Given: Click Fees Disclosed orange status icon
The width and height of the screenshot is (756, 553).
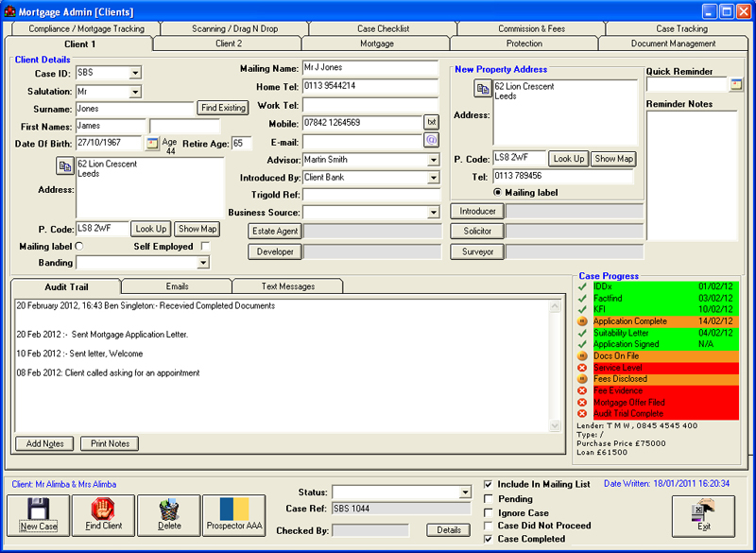Looking at the screenshot, I should click(582, 379).
